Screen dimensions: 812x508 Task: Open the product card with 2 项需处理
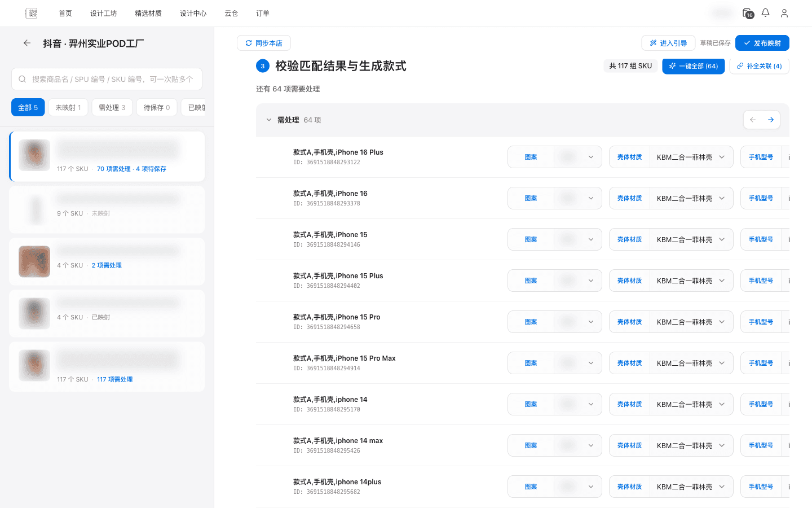pos(107,261)
